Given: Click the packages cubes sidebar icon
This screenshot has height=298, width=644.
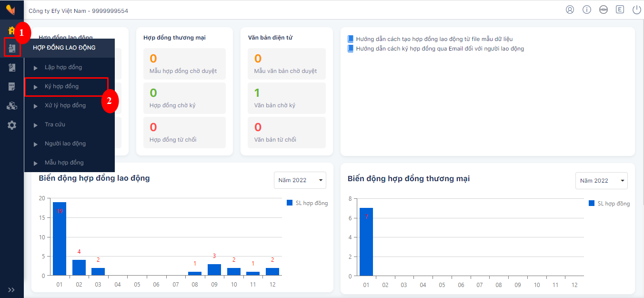Looking at the screenshot, I should pyautogui.click(x=12, y=106).
